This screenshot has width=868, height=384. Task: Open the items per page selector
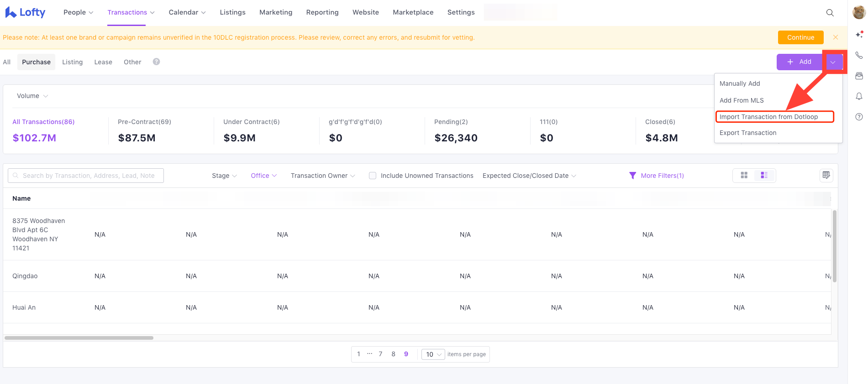433,354
